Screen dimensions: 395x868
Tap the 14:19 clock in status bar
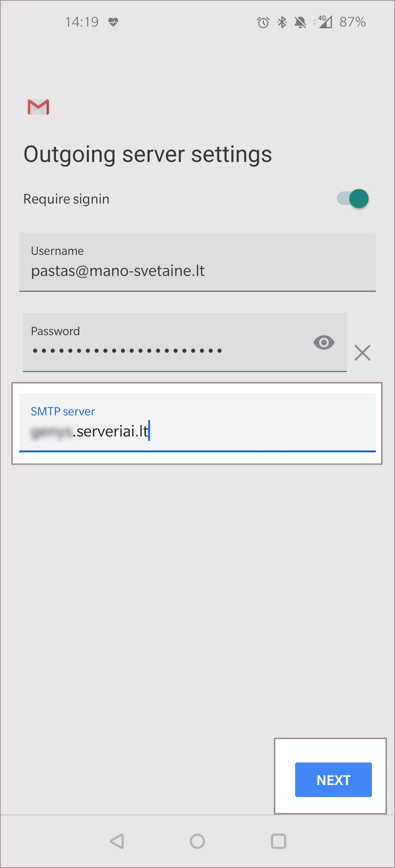(x=82, y=22)
